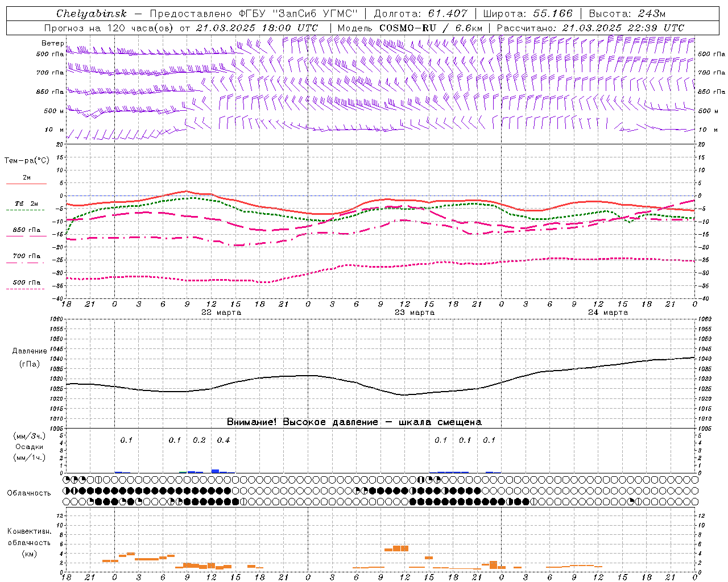Select the Td 2м dew point legend entry
Image resolution: width=728 pixels, height=582 pixels.
pyautogui.click(x=26, y=203)
